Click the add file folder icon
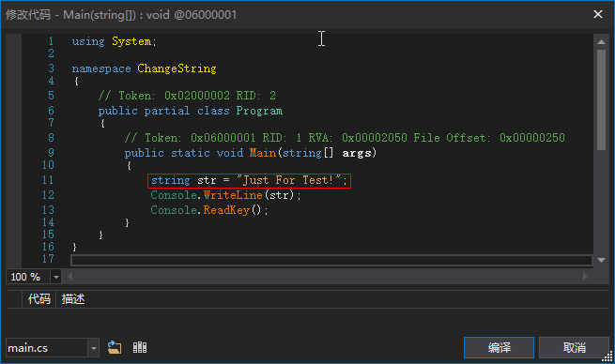The image size is (615, 364). click(115, 347)
